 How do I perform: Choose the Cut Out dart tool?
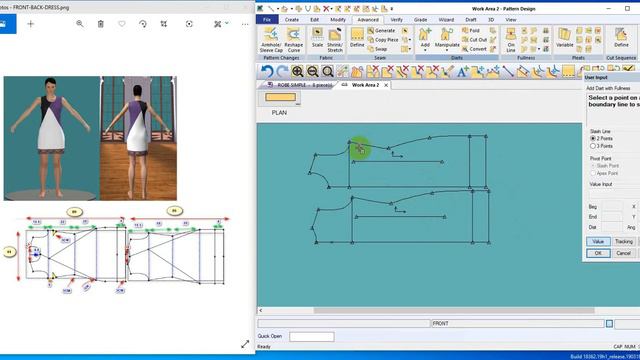tap(474, 40)
